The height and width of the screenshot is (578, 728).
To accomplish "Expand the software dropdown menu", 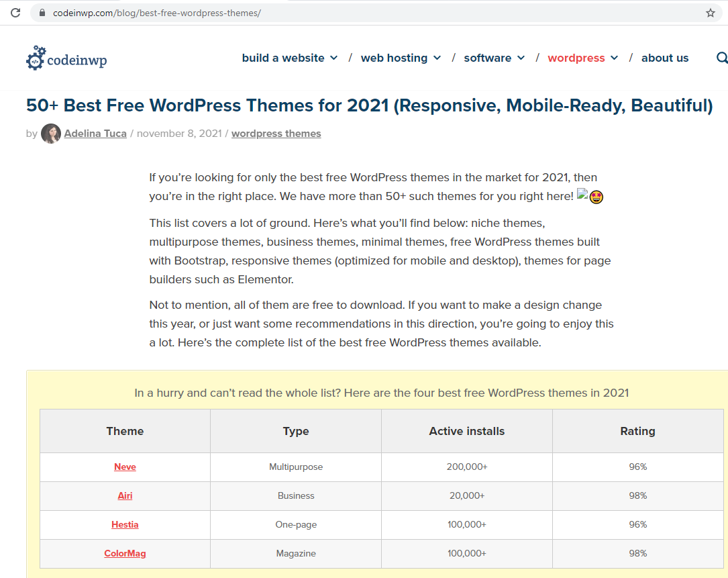I will 494,58.
